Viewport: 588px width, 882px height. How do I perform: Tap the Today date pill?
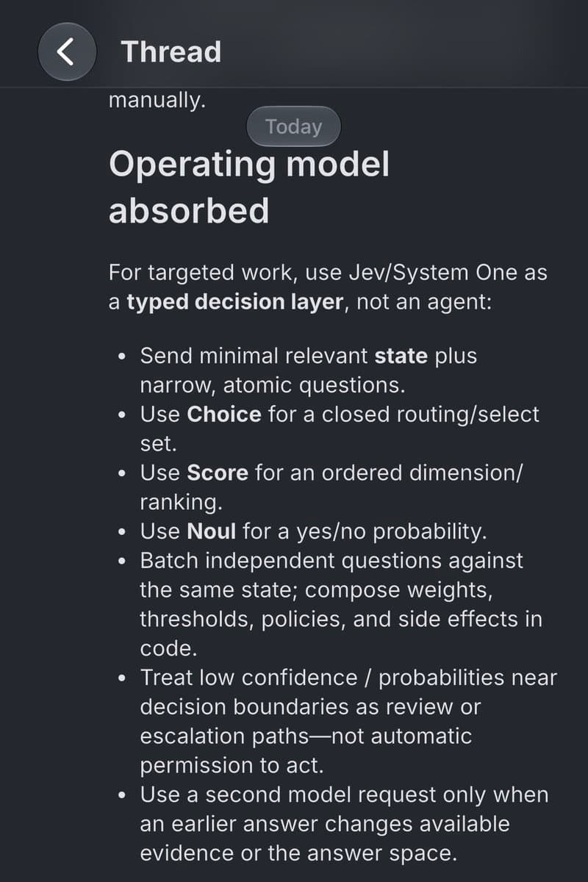(x=294, y=126)
